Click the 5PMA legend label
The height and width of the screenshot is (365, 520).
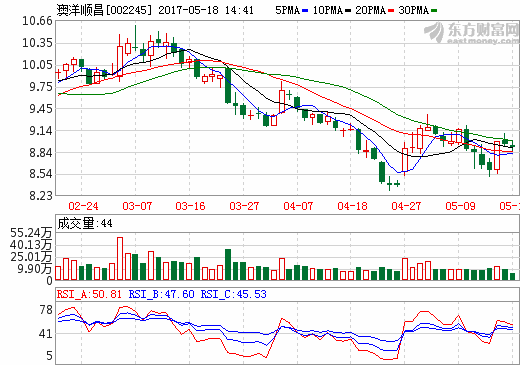click(287, 10)
